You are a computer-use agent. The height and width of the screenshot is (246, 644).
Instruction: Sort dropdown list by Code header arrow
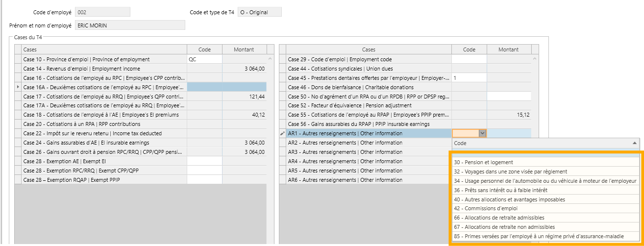pos(635,143)
